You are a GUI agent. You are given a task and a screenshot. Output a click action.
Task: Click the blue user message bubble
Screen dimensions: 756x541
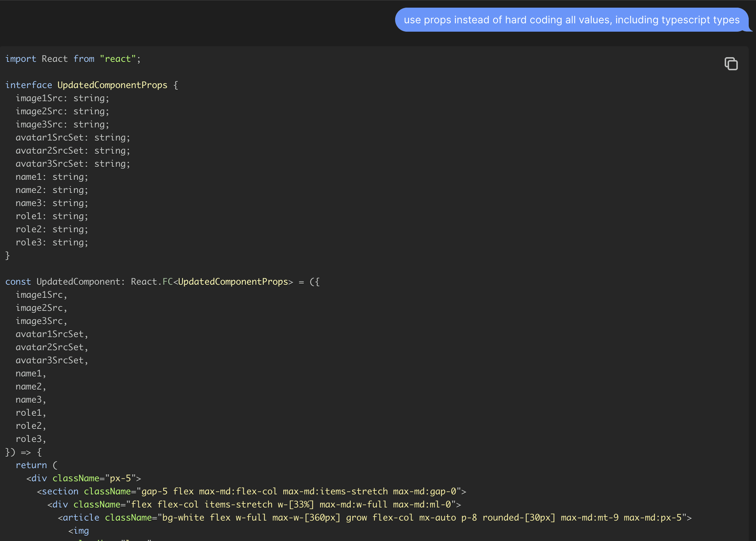click(572, 20)
